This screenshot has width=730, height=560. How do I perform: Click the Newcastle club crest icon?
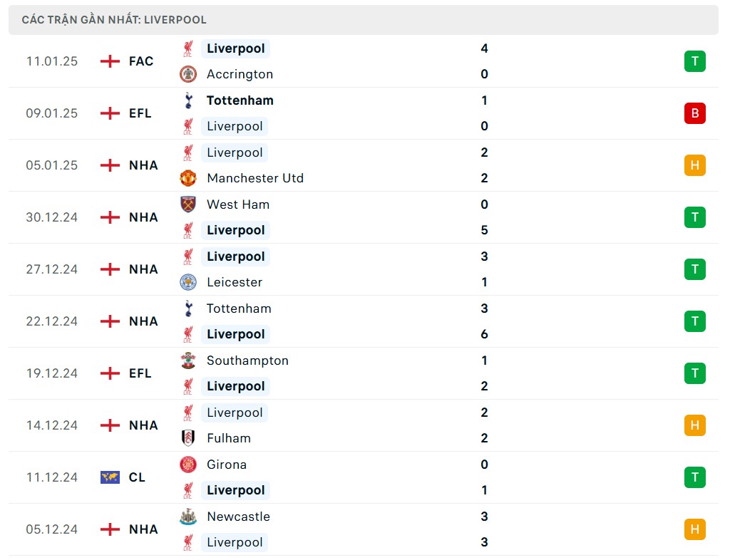coord(188,517)
